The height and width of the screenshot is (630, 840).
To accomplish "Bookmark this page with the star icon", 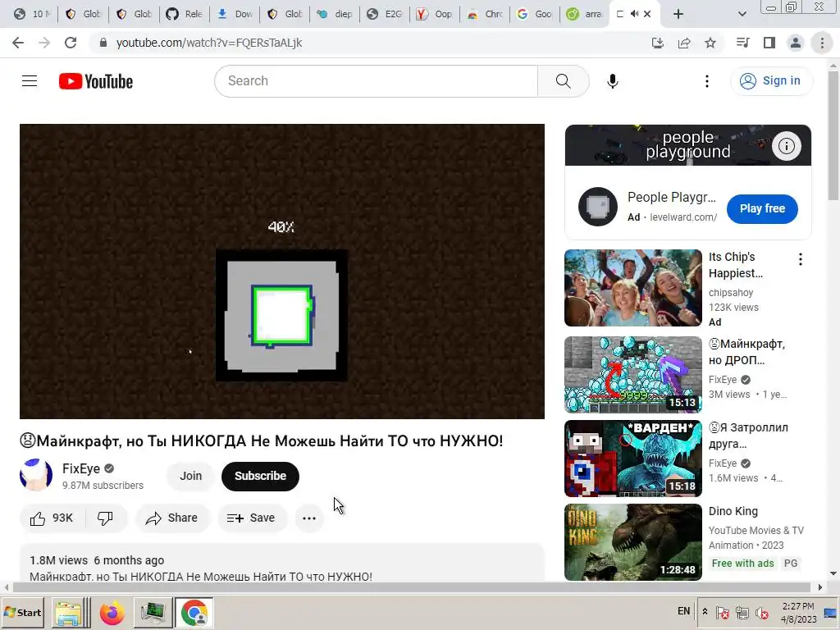I will pos(710,43).
